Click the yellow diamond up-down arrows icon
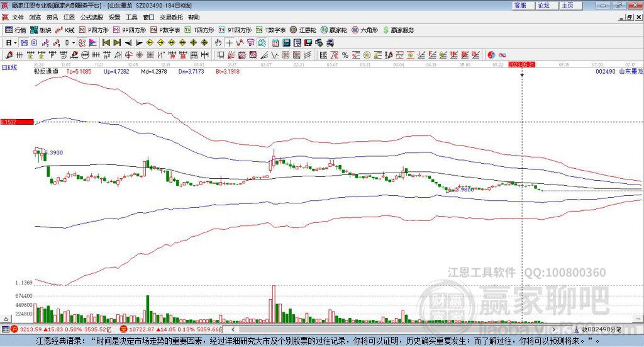The height and width of the screenshot is (347, 644). [x=204, y=43]
